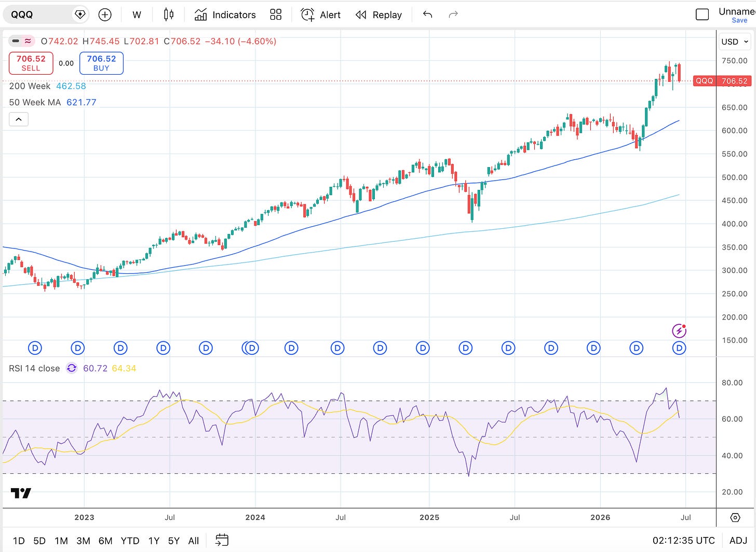Open chart settings gear icon
The image size is (756, 552).
[x=735, y=517]
